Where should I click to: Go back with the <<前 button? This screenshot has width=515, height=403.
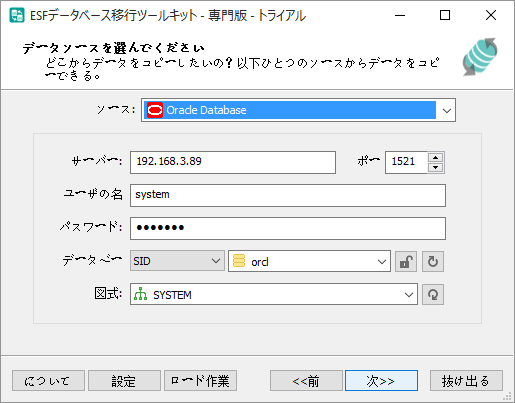306,380
